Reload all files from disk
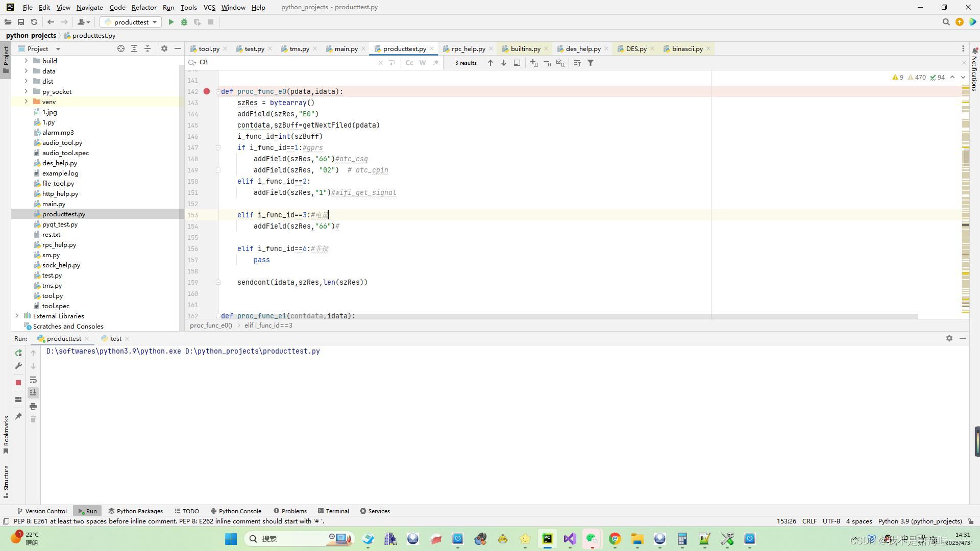Screen dimensions: 980x551 click(x=34, y=22)
